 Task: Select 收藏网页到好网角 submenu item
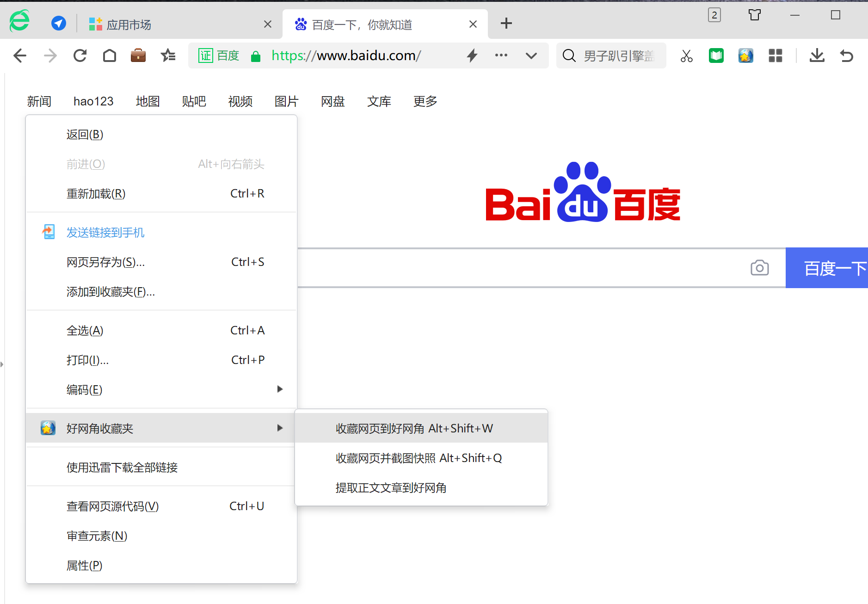tap(421, 428)
